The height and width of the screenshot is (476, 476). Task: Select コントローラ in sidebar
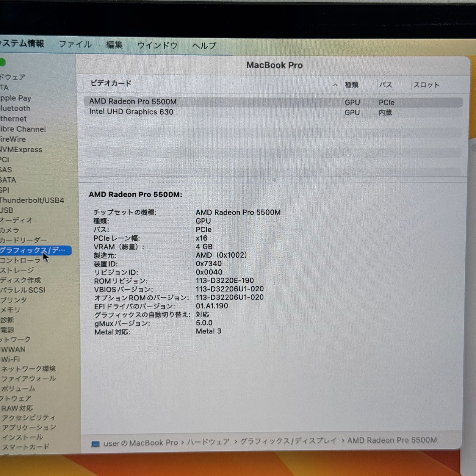pyautogui.click(x=20, y=260)
